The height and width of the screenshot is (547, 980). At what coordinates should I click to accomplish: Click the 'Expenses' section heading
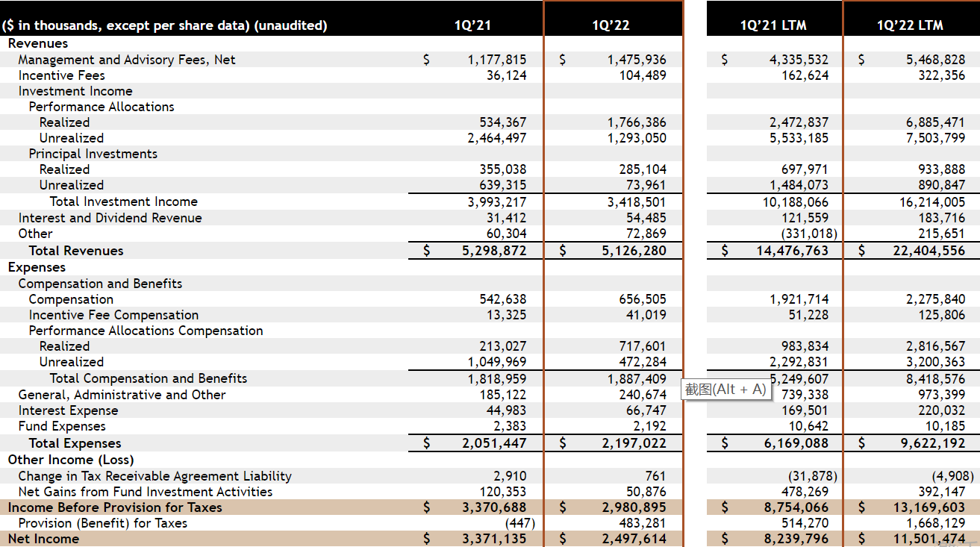(x=37, y=267)
